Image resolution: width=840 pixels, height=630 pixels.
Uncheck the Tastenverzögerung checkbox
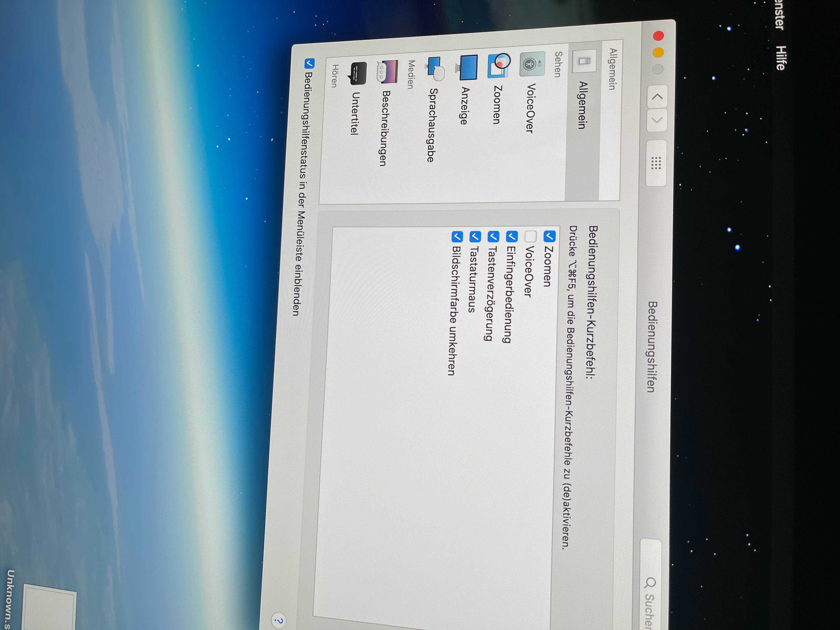pos(493,237)
